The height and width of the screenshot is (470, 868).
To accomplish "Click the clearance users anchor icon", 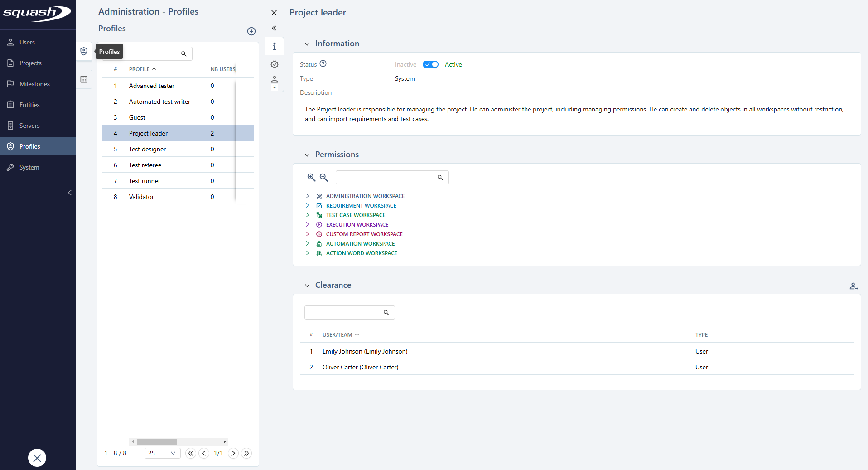I will pyautogui.click(x=274, y=82).
